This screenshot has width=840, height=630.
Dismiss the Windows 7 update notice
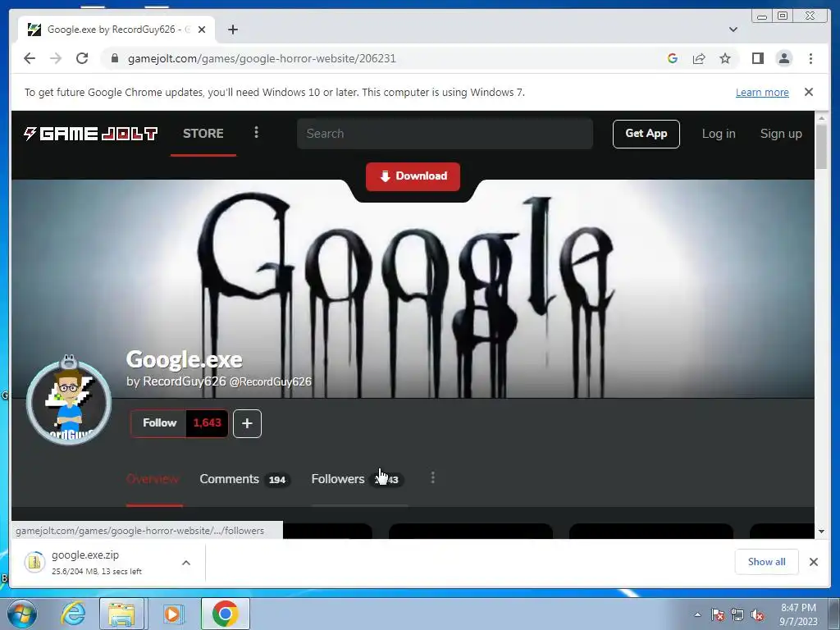click(809, 92)
